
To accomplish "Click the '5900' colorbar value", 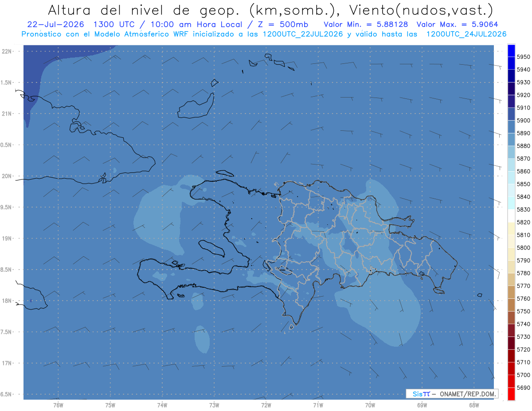I will [523, 120].
